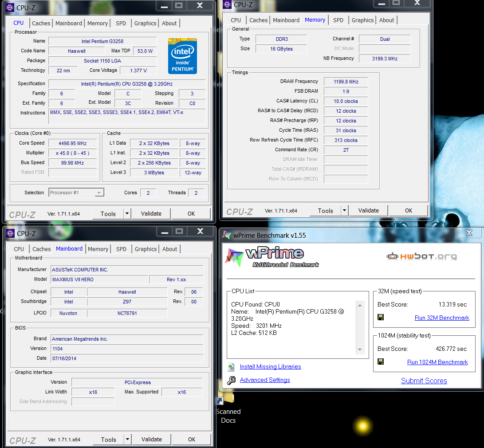The width and height of the screenshot is (484, 448).
Task: Click the Bus Speed value 99.98 MHz
Action: coord(73,163)
